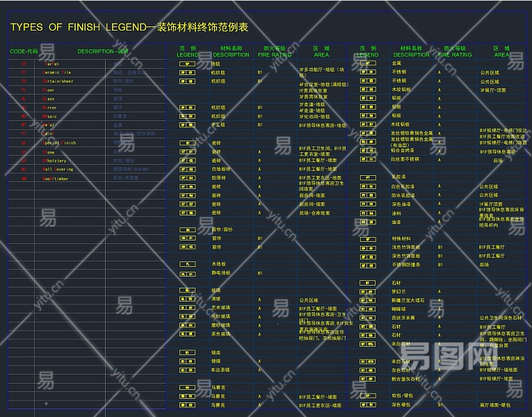Click the "厨房间-地面" area cell
Viewport: 532px width, 417px height.
[312, 195]
